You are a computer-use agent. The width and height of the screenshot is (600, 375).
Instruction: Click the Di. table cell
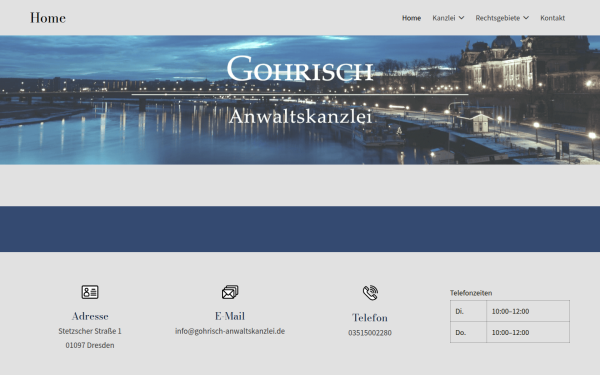click(x=468, y=311)
